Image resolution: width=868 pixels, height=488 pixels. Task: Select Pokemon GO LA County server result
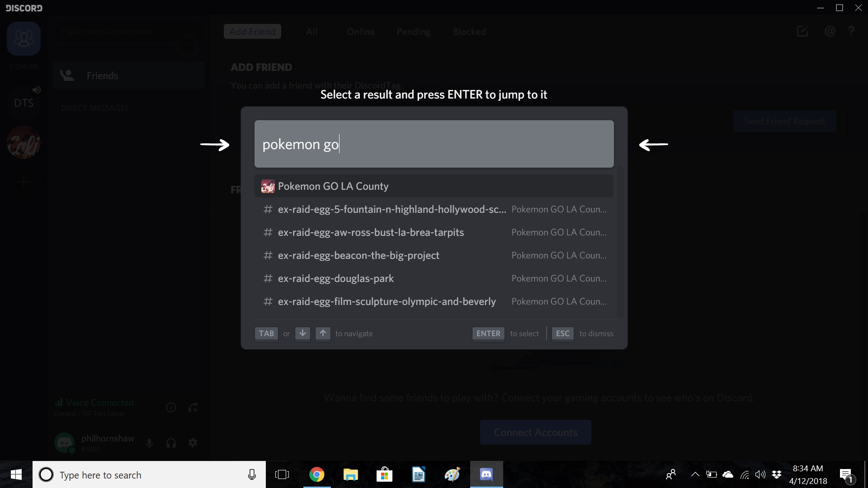click(434, 186)
